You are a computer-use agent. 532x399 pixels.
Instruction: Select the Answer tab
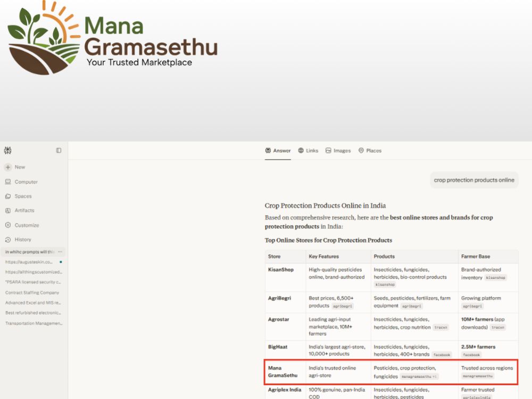click(x=278, y=151)
